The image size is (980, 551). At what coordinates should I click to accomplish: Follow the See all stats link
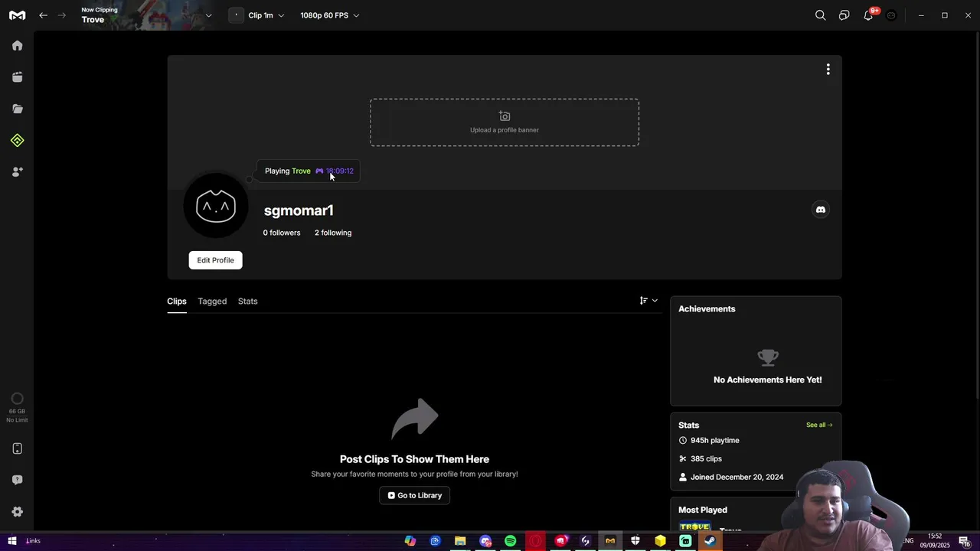819,425
